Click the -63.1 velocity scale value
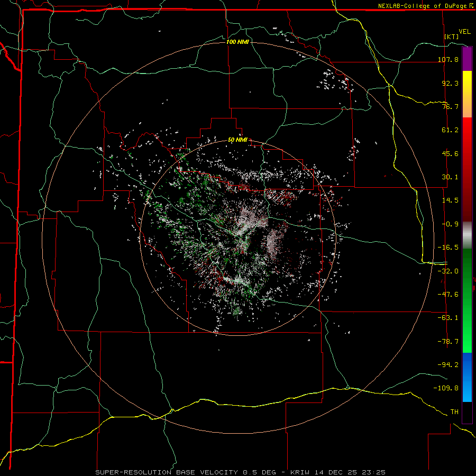This screenshot has height=476, width=476. 448,318
